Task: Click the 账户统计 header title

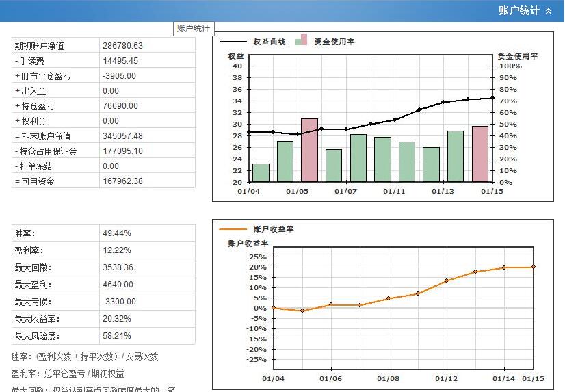Action: click(518, 11)
